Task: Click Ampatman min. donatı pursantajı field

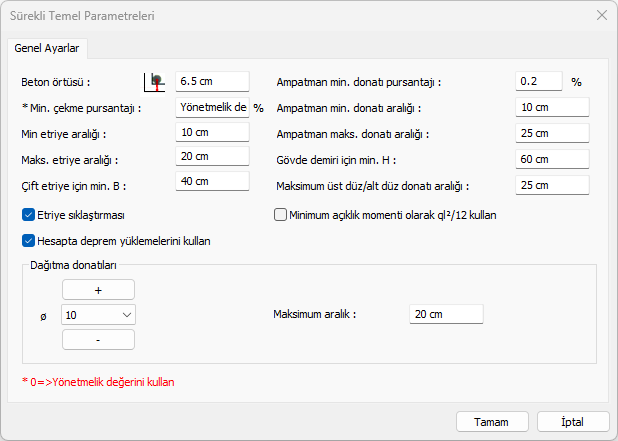Action: 539,82
